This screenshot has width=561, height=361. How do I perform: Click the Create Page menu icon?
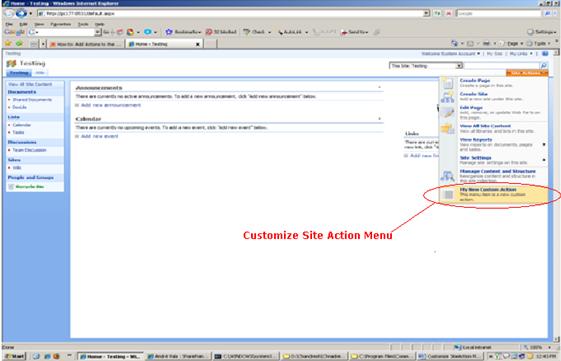448,83
